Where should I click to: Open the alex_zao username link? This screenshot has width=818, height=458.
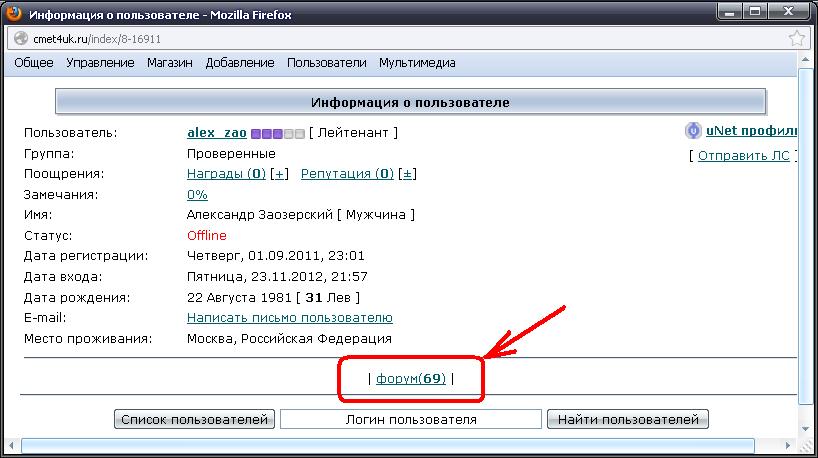pyautogui.click(x=216, y=133)
